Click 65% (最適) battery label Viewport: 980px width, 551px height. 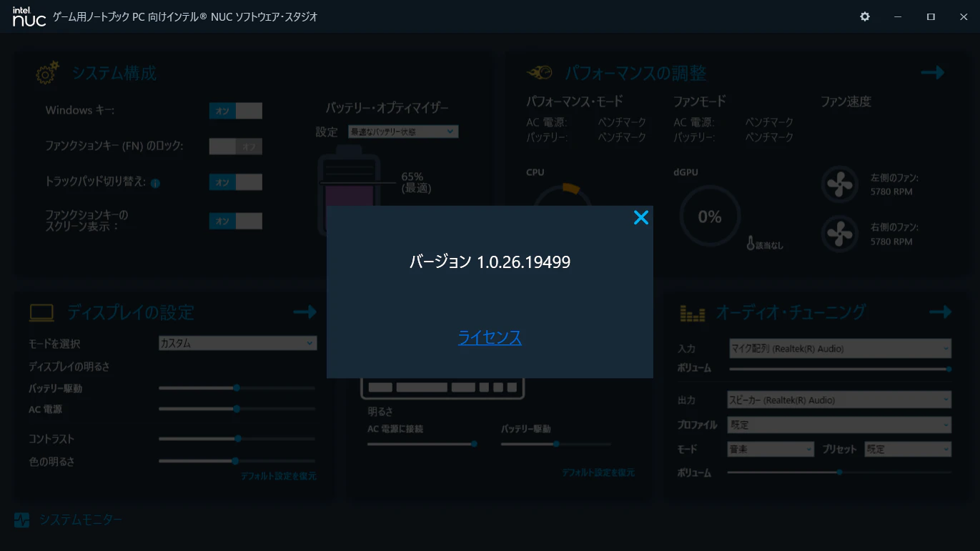(x=416, y=182)
